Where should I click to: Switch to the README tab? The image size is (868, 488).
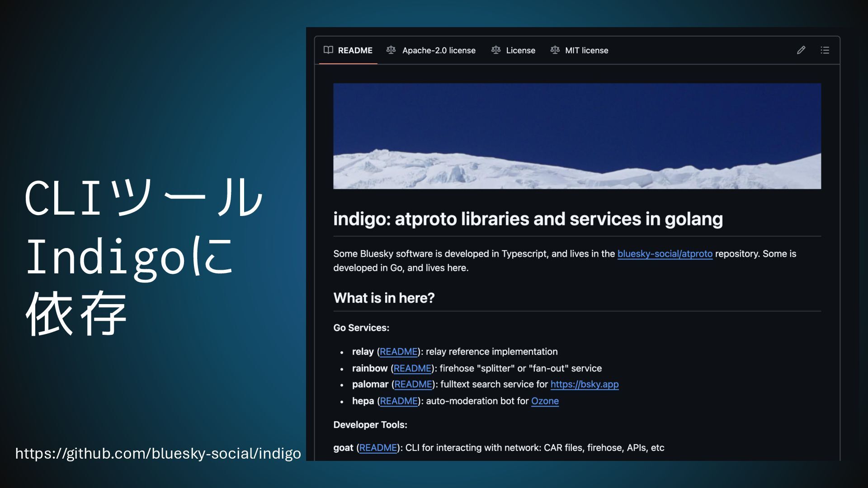(x=355, y=51)
